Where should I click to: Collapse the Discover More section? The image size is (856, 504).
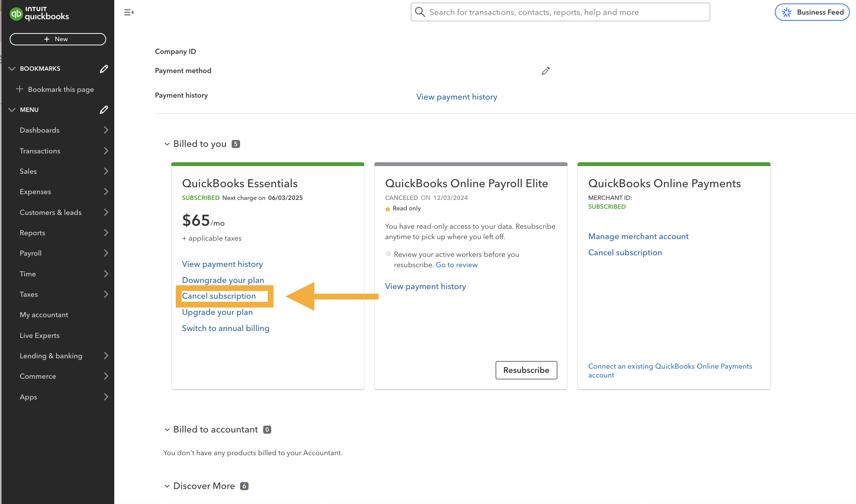[167, 486]
